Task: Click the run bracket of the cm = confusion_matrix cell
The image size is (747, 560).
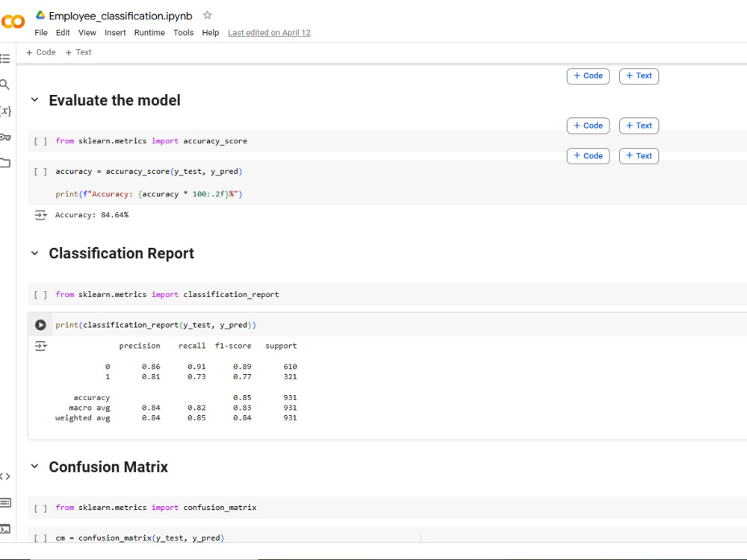Action: 40,538
